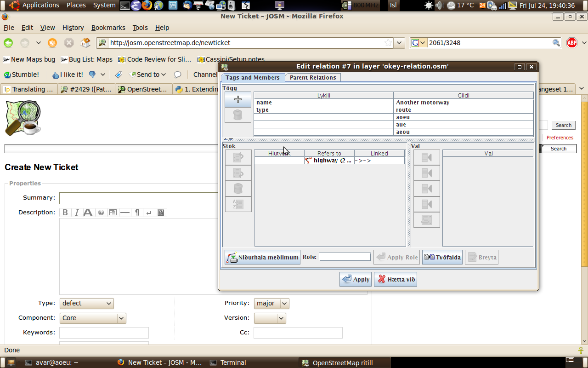Expand the empty Version dropdown
The image size is (588, 368).
[x=270, y=318]
